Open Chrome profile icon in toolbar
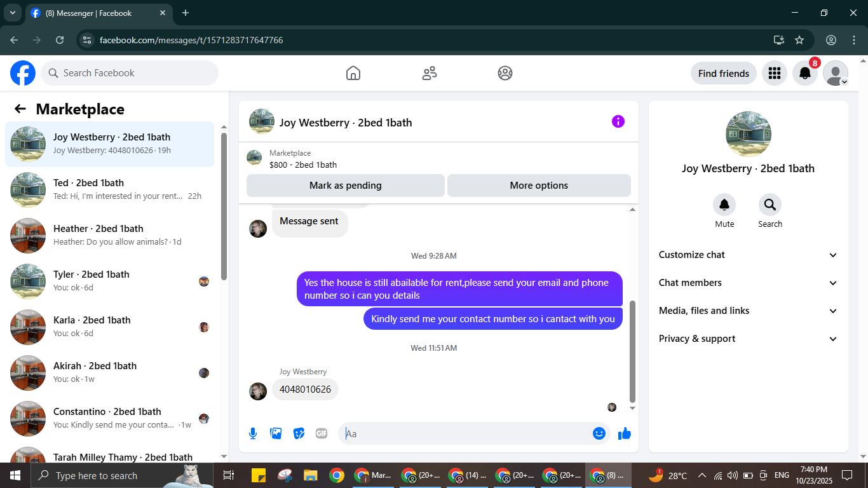 (x=831, y=40)
